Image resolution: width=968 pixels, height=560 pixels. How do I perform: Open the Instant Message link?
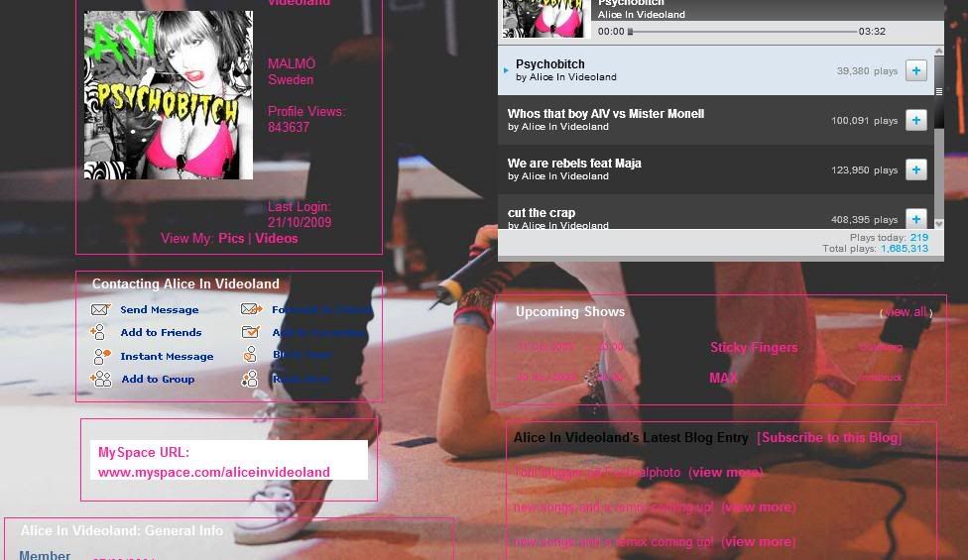(167, 357)
